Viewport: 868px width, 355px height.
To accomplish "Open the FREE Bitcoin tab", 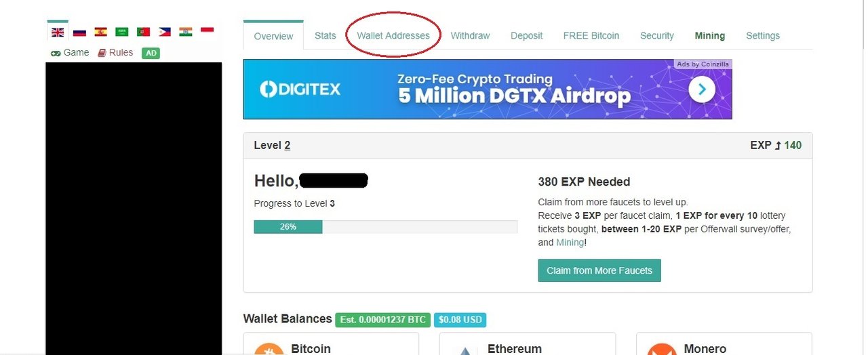I will (x=591, y=35).
